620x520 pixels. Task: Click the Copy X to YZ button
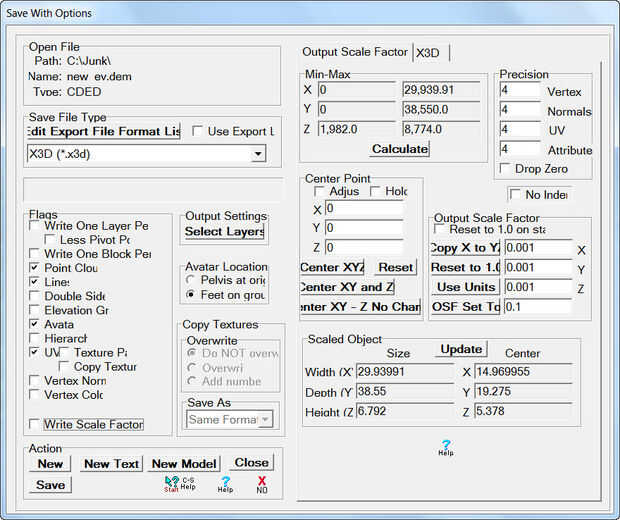[x=465, y=248]
